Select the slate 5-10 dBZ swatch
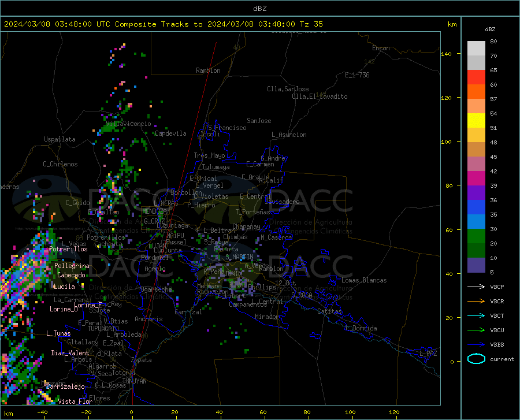The width and height of the screenshot is (520, 420). pyautogui.click(x=476, y=265)
